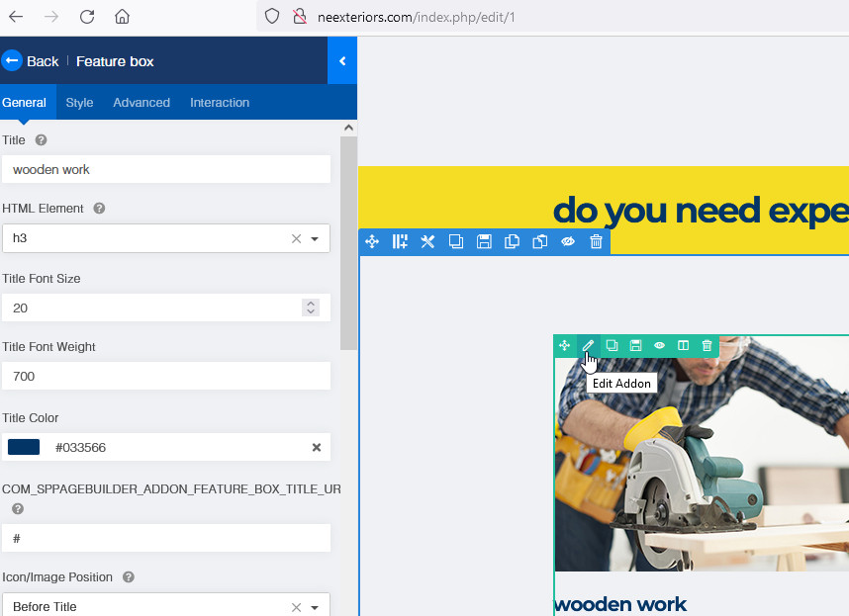Duplicate the addon in green toolbar
Screen dimensions: 849x616
(x=612, y=346)
